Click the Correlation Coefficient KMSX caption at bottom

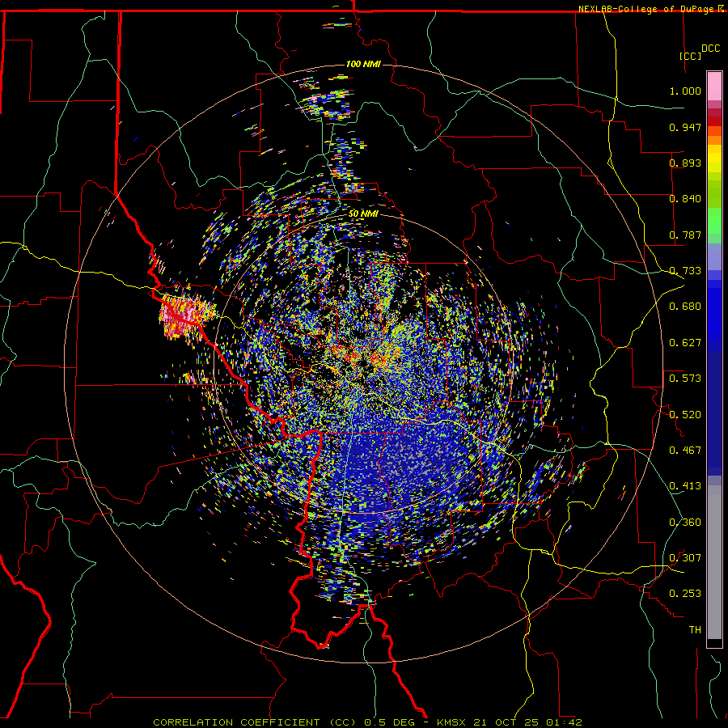click(x=367, y=722)
